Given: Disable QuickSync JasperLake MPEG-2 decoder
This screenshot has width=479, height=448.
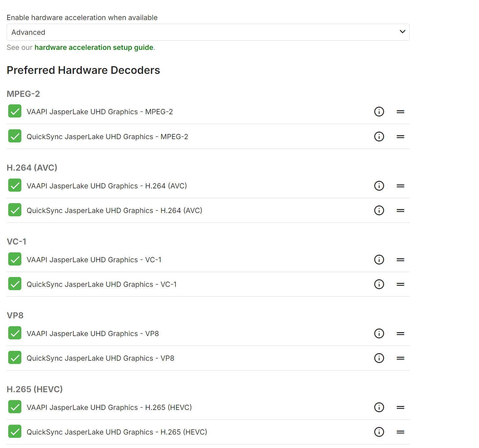Looking at the screenshot, I should pyautogui.click(x=15, y=136).
